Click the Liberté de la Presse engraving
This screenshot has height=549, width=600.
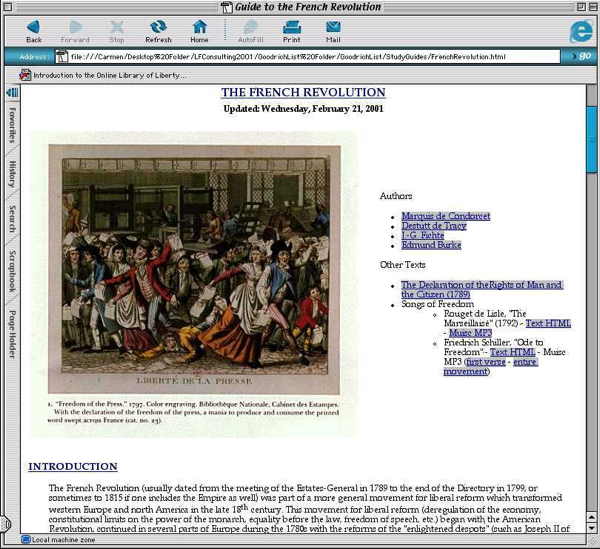pyautogui.click(x=194, y=269)
